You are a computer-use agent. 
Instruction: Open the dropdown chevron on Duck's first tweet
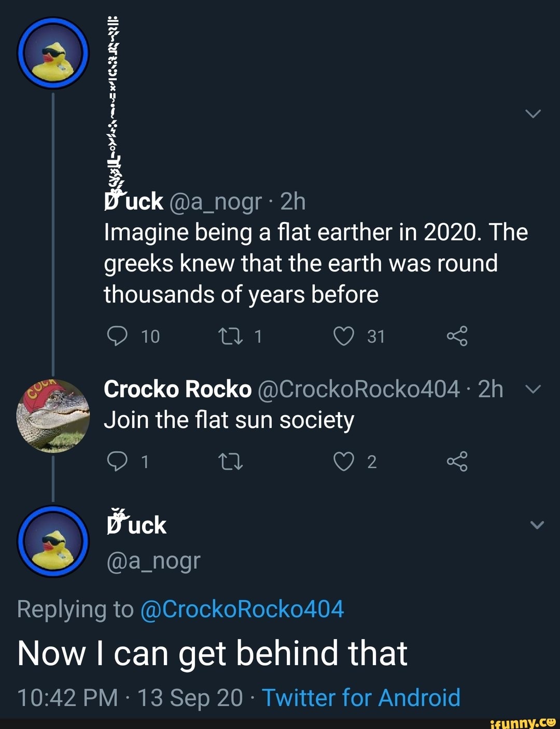point(534,113)
